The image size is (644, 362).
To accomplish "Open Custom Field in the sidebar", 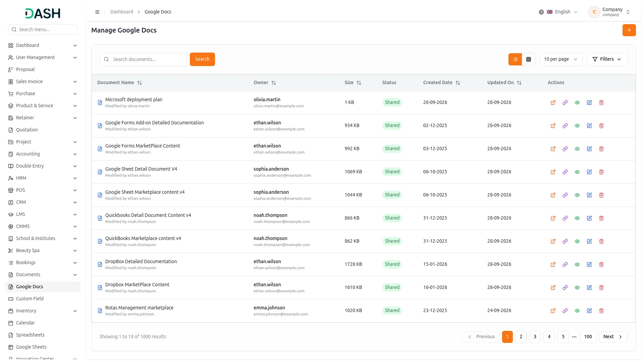I will [x=43, y=299].
